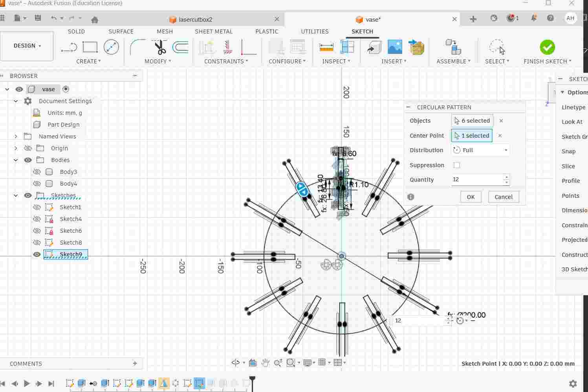Activate the Pan hand tool
This screenshot has height=392, width=588.
tap(265, 363)
